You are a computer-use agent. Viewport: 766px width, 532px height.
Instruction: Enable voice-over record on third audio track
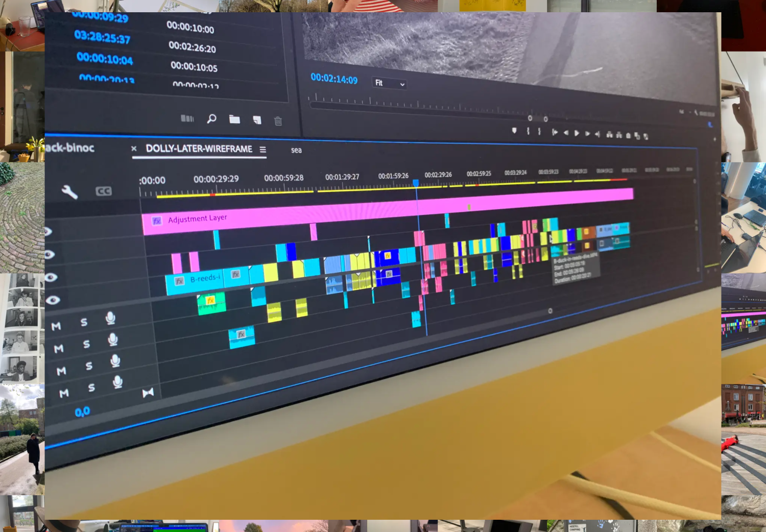(115, 361)
